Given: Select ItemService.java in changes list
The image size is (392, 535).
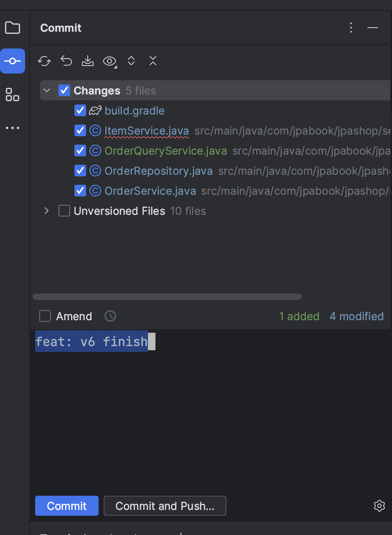Looking at the screenshot, I should point(147,131).
